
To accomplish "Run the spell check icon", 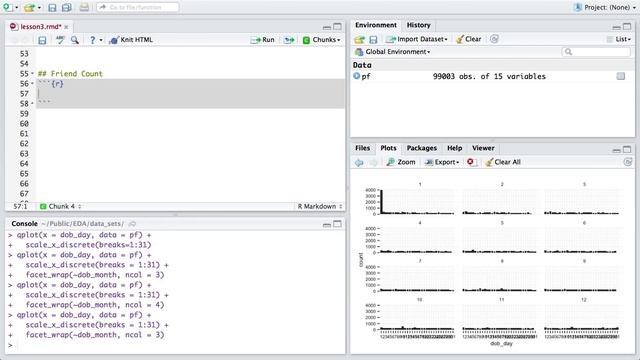I will click(60, 40).
